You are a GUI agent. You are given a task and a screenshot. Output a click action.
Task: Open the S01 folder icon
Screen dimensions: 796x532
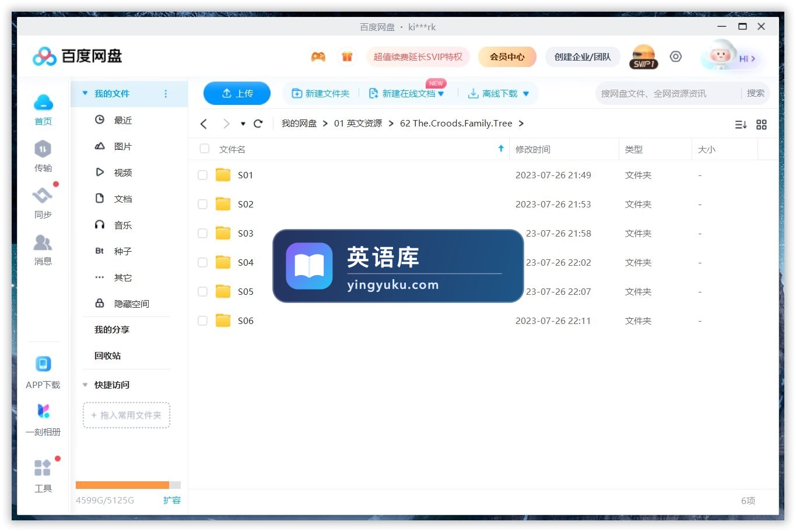point(223,175)
